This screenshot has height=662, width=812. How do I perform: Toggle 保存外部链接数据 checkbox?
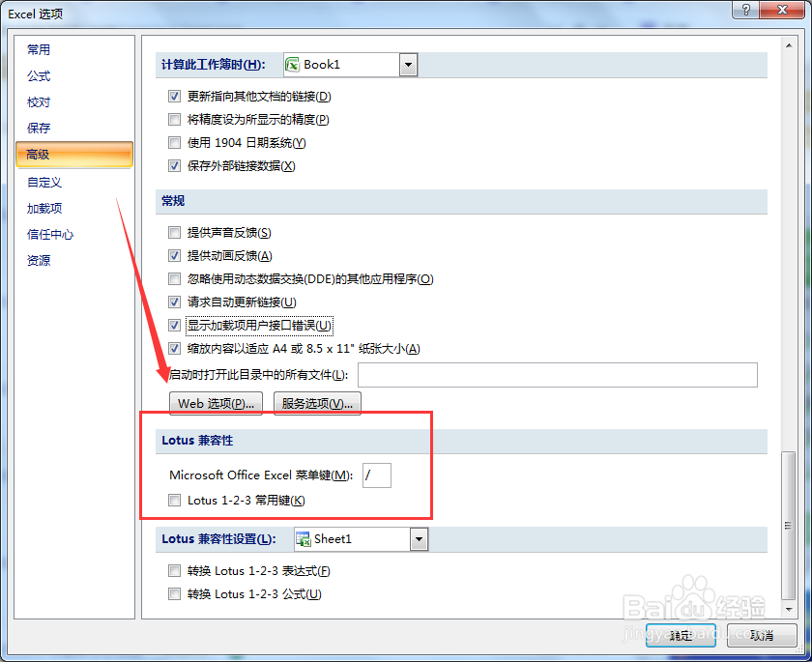(174, 165)
